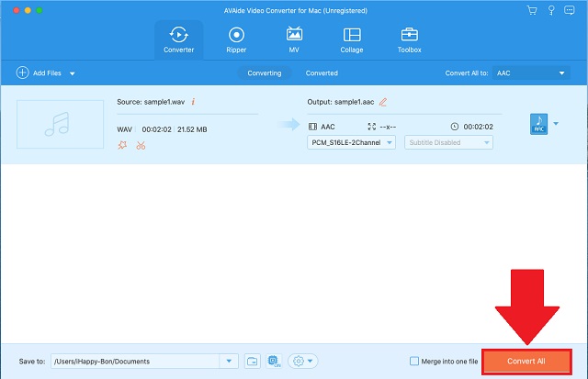Open the Convert All to AAC dropdown

click(x=531, y=73)
